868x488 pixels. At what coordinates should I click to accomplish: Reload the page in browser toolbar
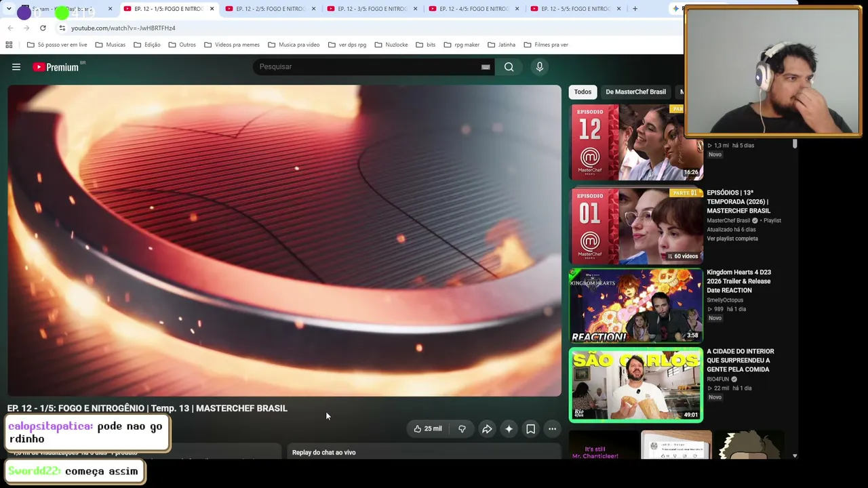point(43,28)
